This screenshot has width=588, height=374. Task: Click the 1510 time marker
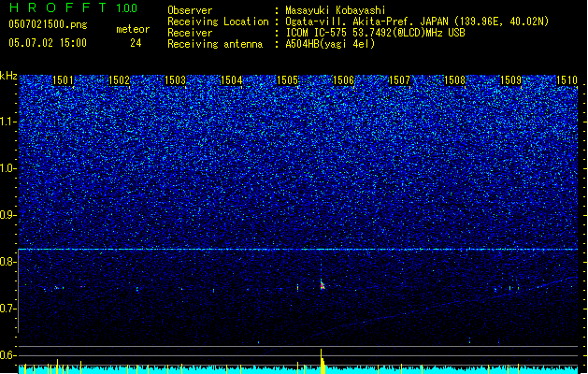(566, 80)
